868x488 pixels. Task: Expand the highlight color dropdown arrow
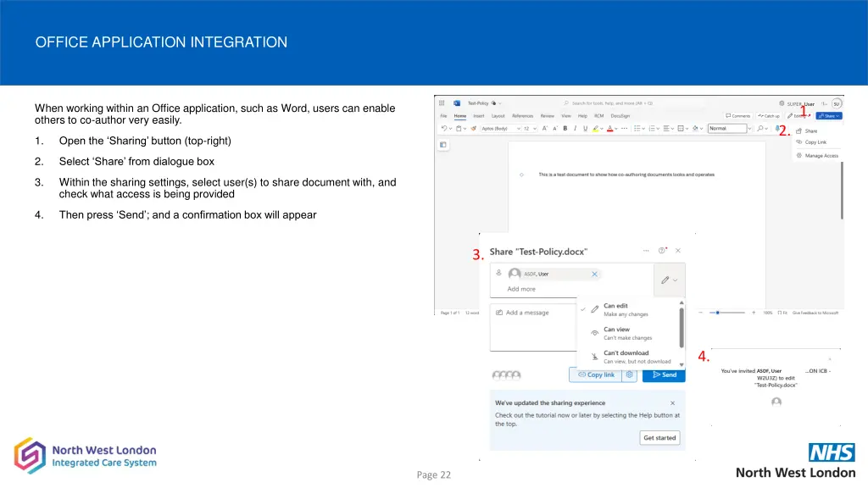click(x=602, y=129)
